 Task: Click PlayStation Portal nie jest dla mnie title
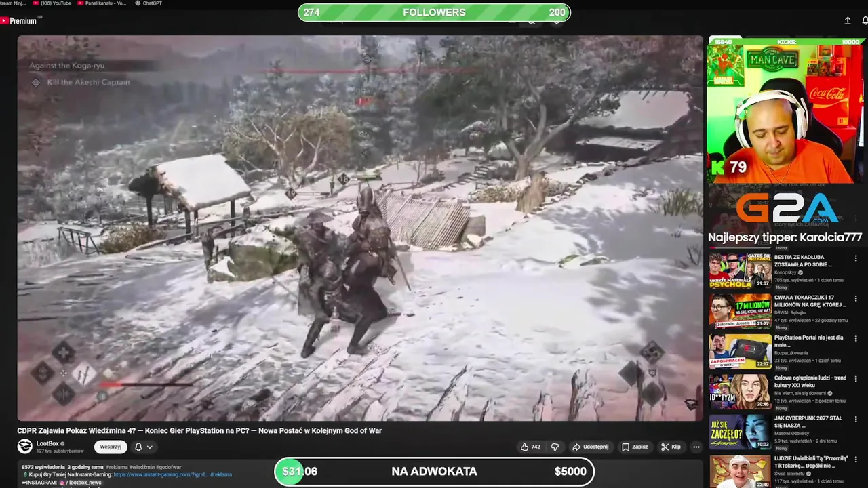(x=808, y=341)
